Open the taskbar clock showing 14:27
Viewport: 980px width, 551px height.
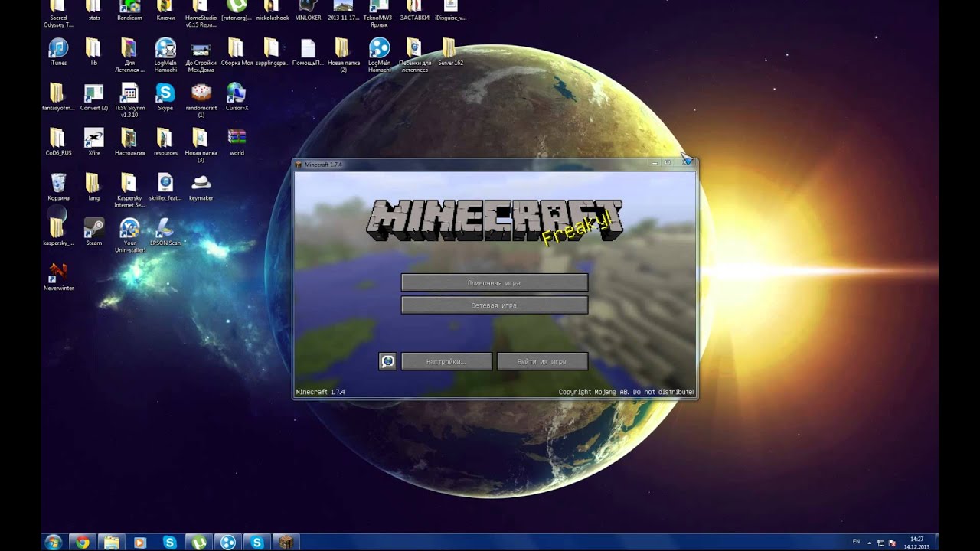pos(916,543)
